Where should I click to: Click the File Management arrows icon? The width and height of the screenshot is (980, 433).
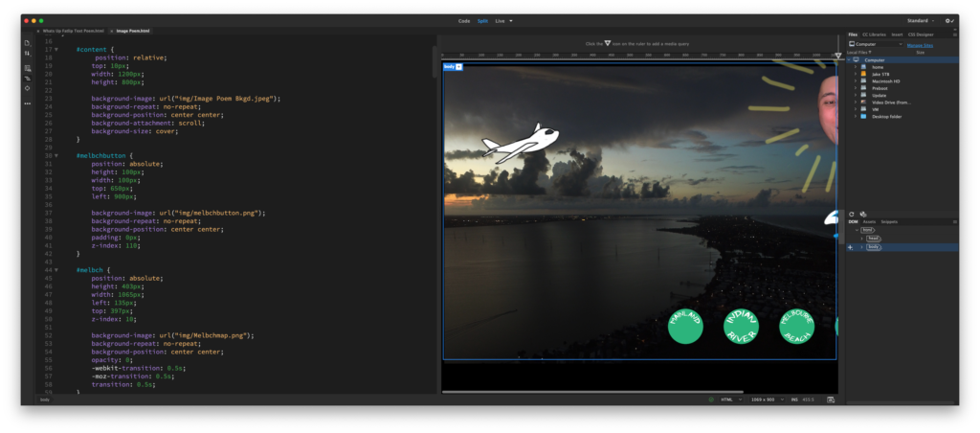pos(28,54)
